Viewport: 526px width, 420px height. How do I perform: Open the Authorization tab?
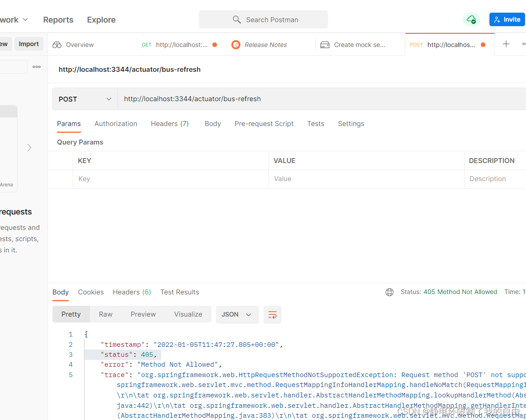116,124
